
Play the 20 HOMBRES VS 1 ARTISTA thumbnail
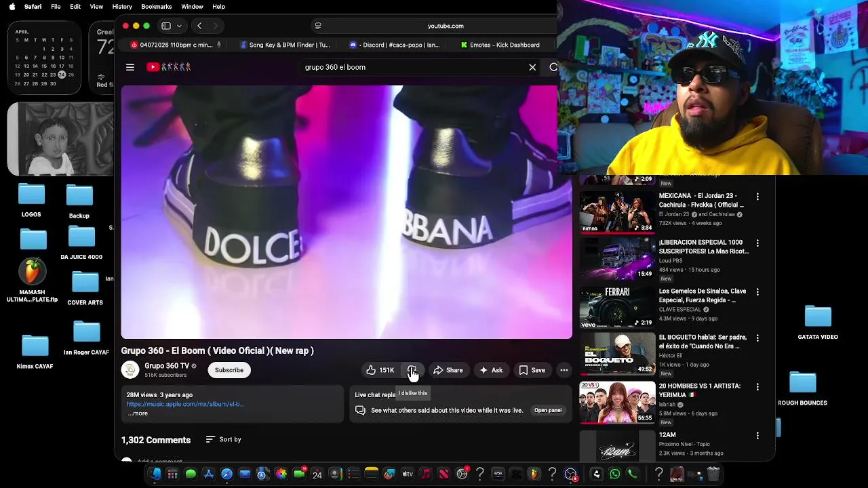617,402
